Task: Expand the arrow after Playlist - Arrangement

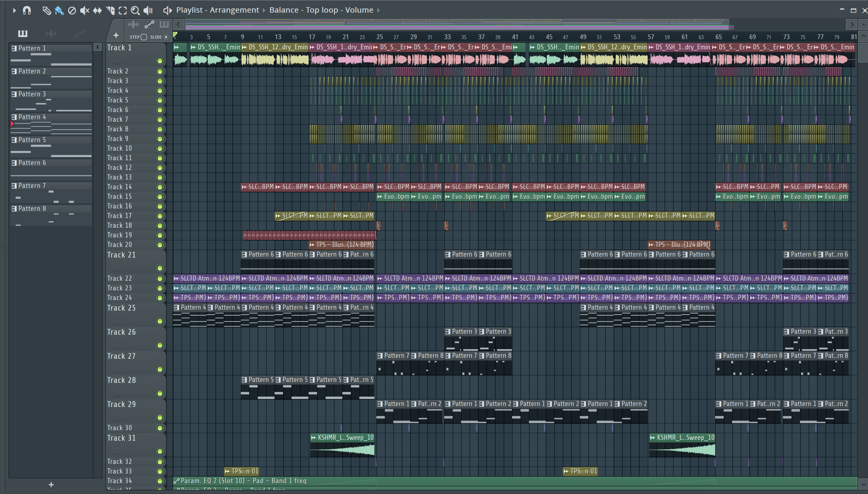Action: (x=264, y=11)
